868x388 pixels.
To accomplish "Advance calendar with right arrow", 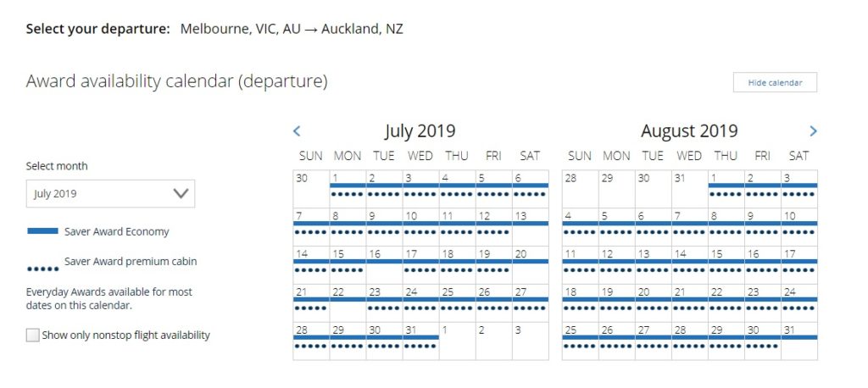I will (813, 131).
